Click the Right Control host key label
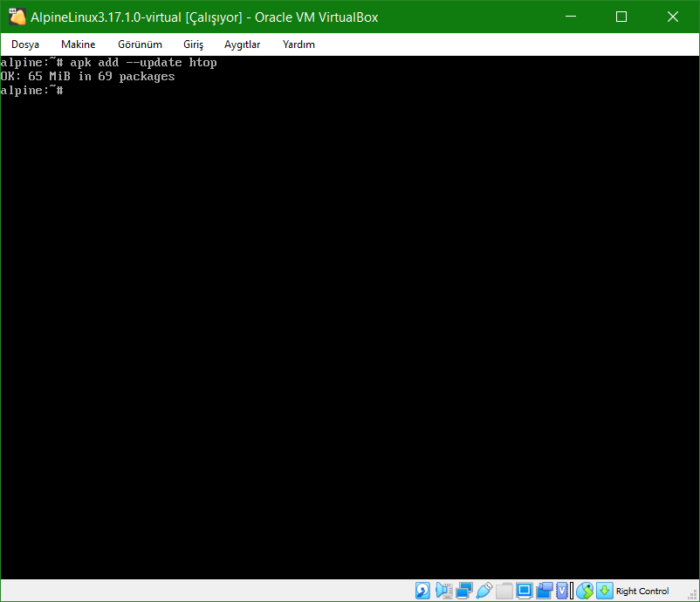The width and height of the screenshot is (700, 602). pyautogui.click(x=642, y=591)
